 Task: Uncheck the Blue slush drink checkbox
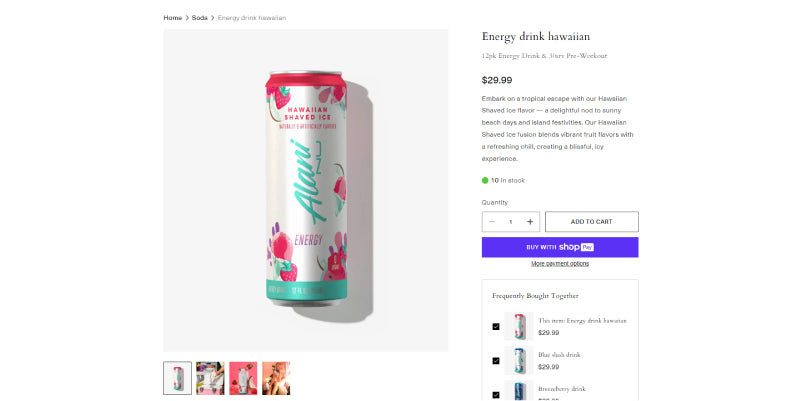click(496, 360)
